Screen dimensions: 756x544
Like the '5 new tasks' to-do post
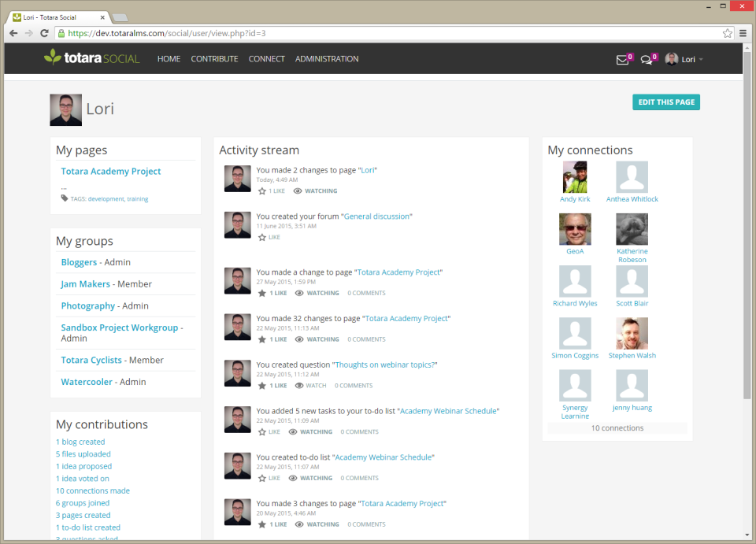[262, 431]
